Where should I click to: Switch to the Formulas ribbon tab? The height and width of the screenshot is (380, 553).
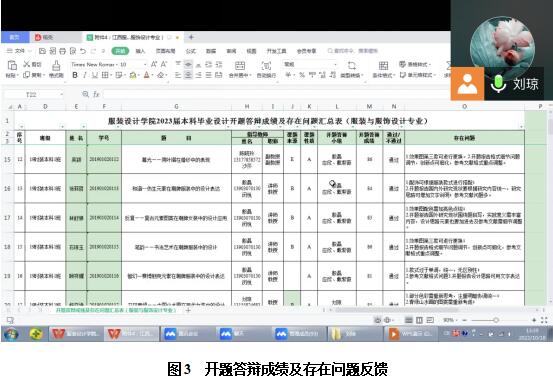point(190,51)
